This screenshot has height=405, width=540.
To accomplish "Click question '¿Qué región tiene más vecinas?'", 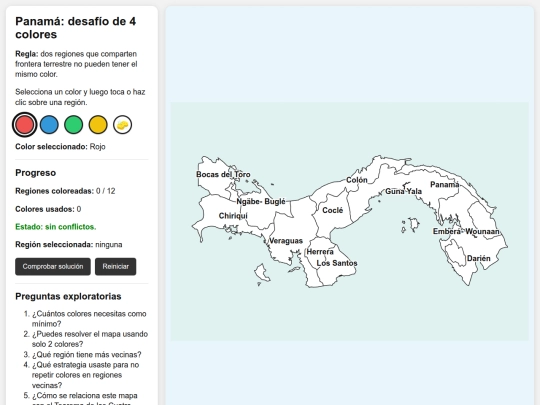I will (x=87, y=355).
